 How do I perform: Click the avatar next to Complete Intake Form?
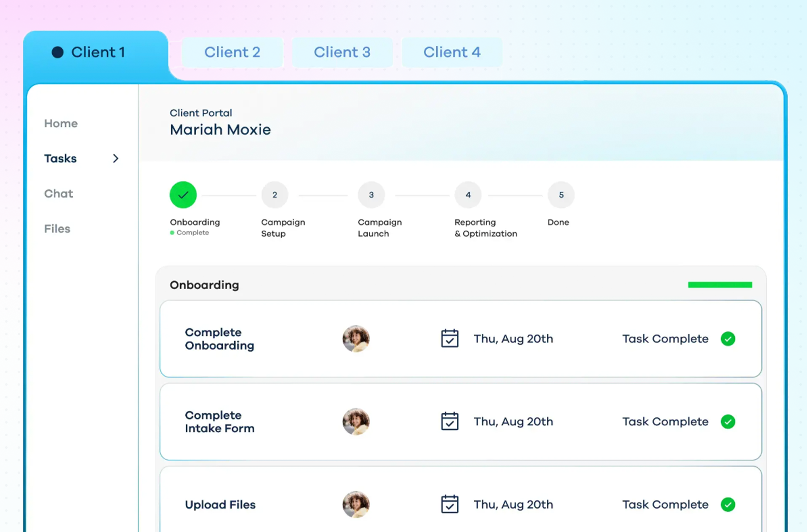[356, 422]
